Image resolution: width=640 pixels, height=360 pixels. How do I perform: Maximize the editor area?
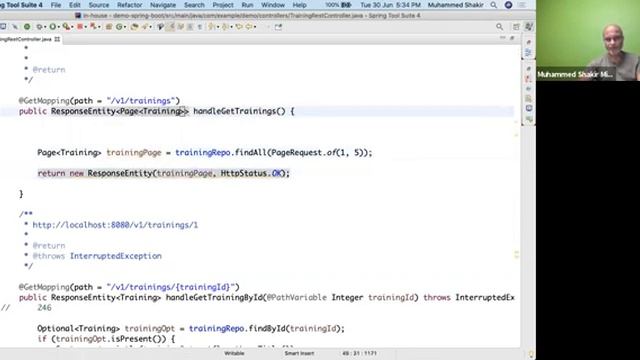(x=512, y=38)
